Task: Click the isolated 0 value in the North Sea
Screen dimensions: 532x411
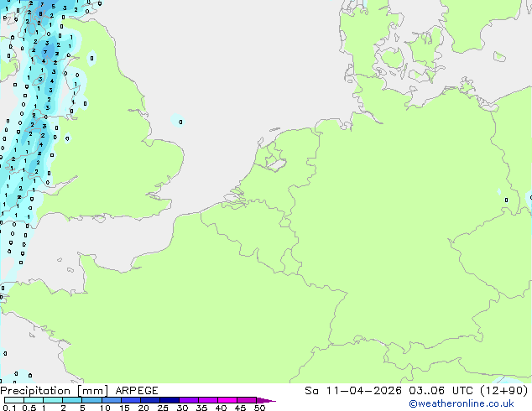Action: click(x=180, y=122)
